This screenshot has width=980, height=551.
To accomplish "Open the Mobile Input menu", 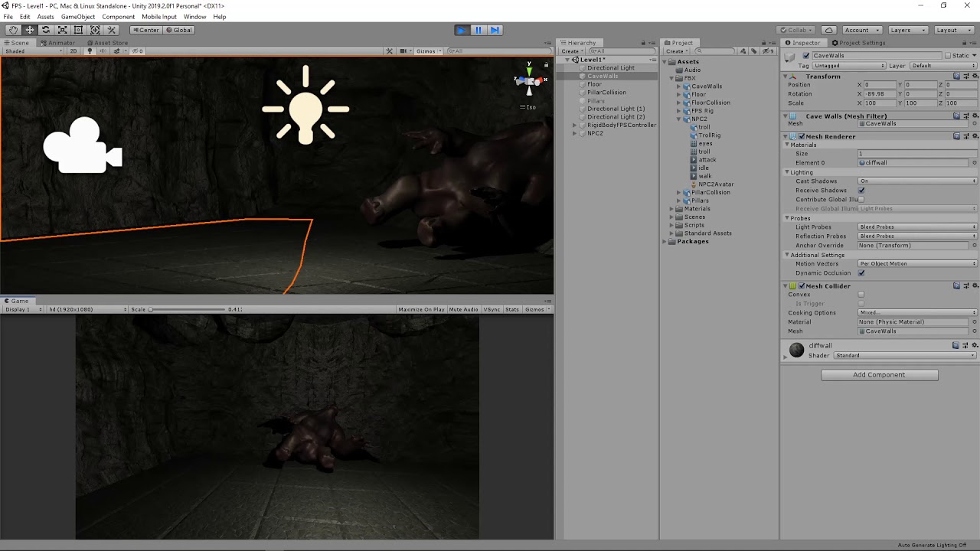I will click(158, 17).
